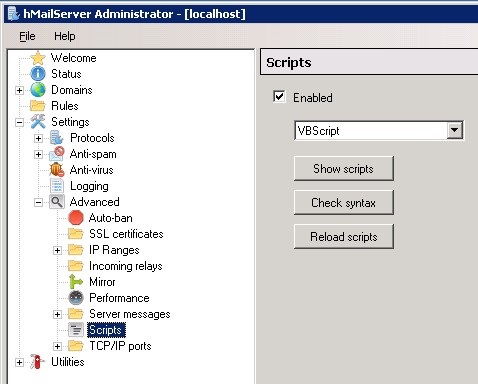Click the Settings tools icon
This screenshot has height=384, width=478.
(38, 122)
